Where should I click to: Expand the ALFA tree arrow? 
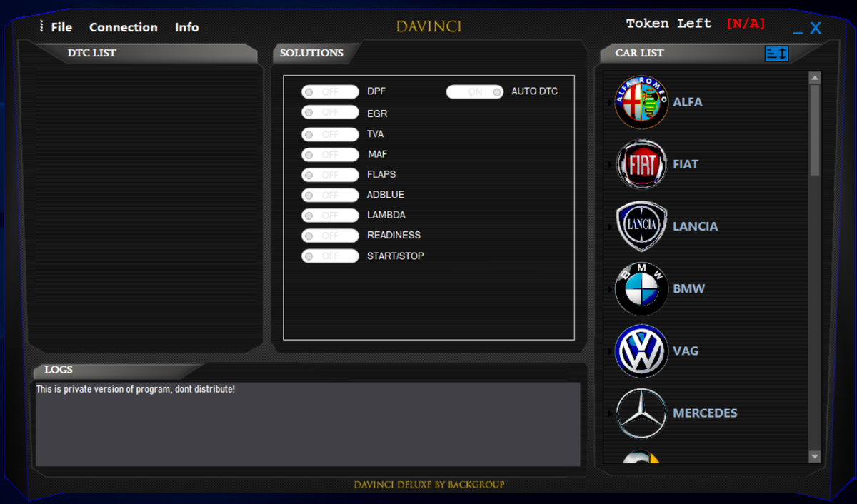pos(610,103)
